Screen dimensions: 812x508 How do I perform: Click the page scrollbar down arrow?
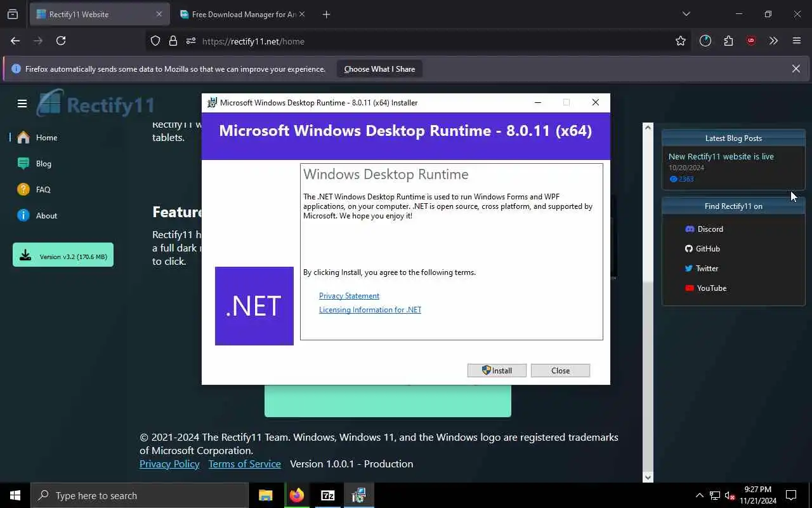[x=648, y=478]
